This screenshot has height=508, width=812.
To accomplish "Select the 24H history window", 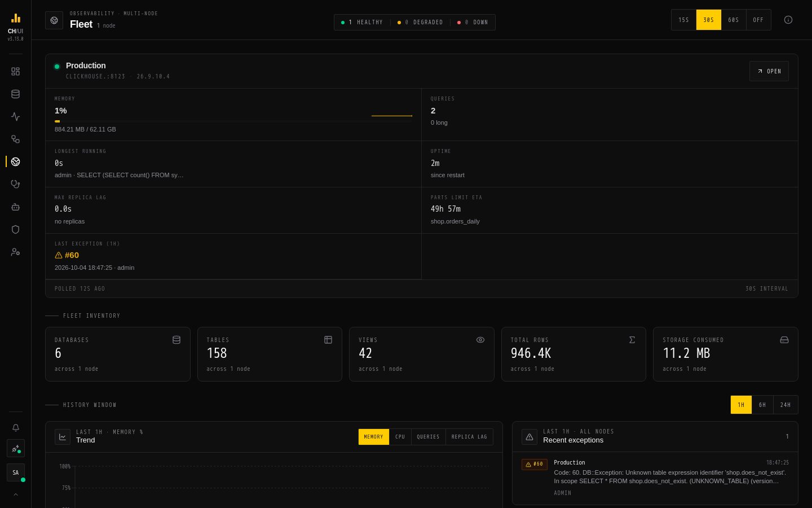I will [785, 405].
